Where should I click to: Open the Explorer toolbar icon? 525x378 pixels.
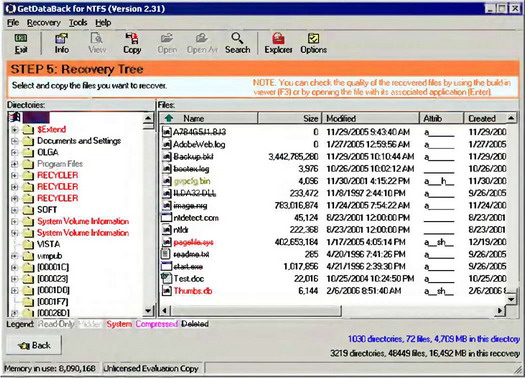(x=278, y=39)
